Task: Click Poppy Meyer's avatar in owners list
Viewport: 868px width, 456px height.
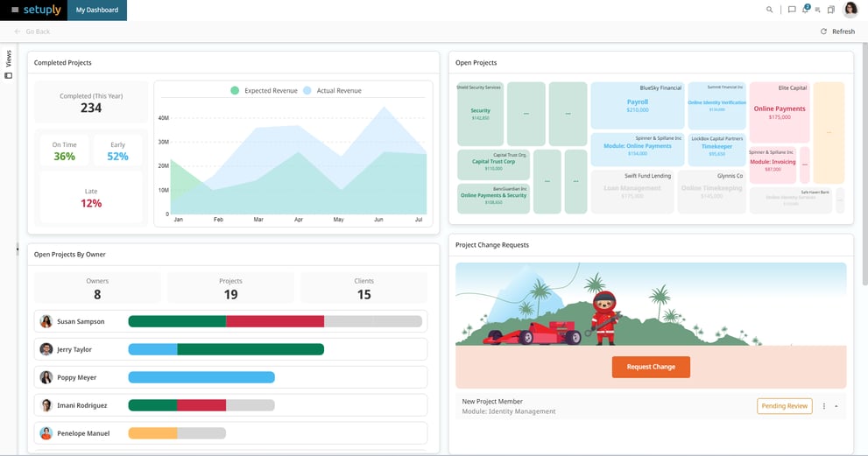Action: (46, 377)
